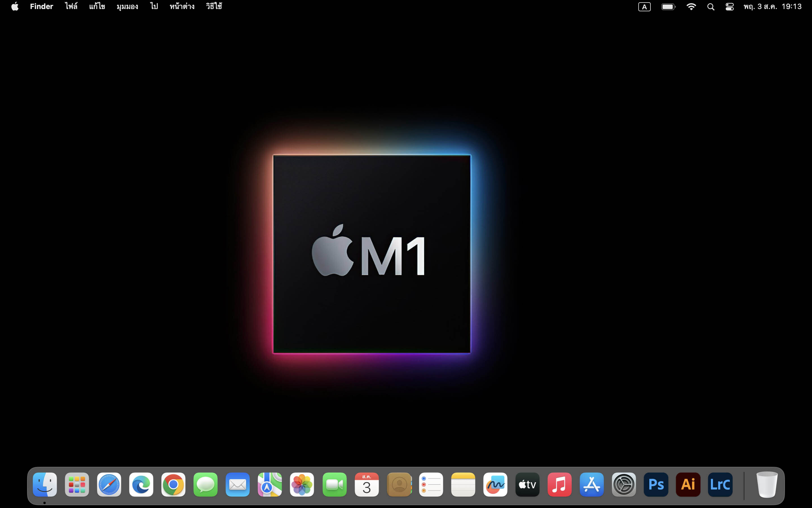
Task: Open the ไป menu
Action: (x=154, y=7)
